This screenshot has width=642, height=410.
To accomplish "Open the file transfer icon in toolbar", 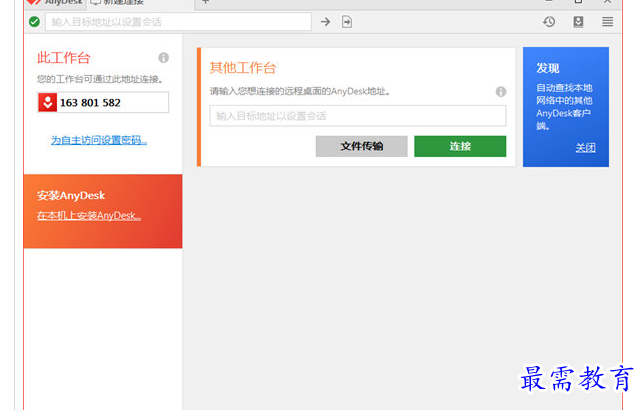I will click(347, 22).
